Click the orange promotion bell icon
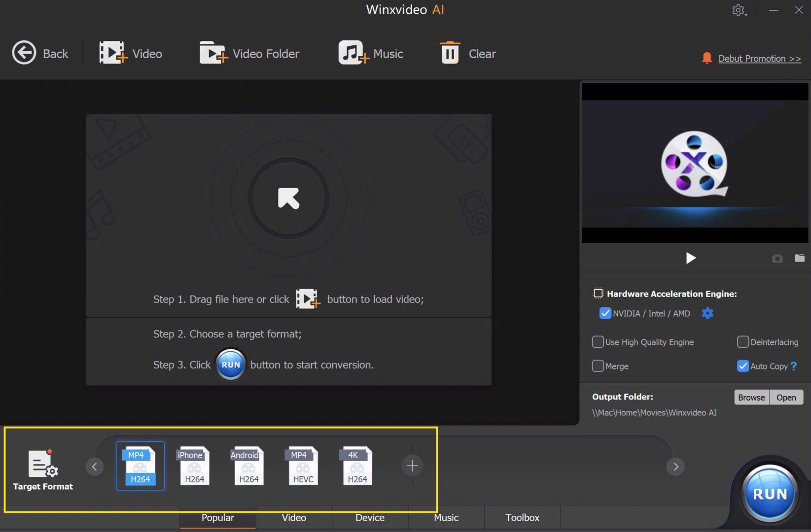Viewport: 811px width, 532px height. tap(706, 58)
